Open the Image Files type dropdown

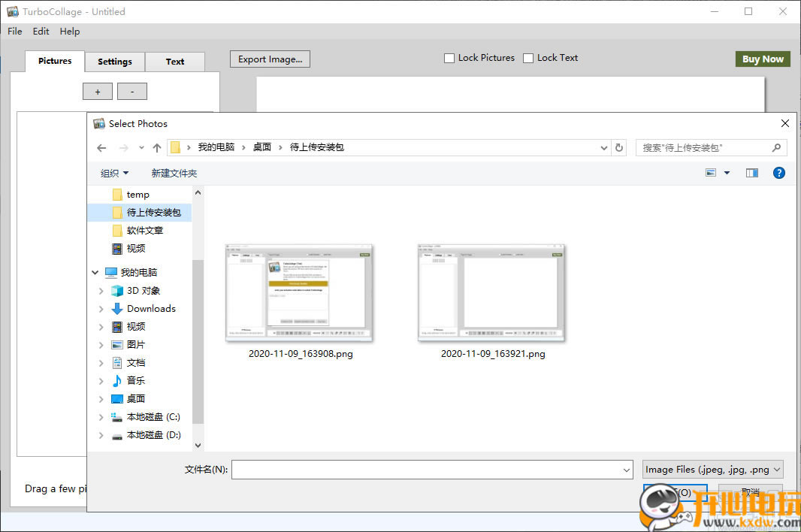[712, 470]
